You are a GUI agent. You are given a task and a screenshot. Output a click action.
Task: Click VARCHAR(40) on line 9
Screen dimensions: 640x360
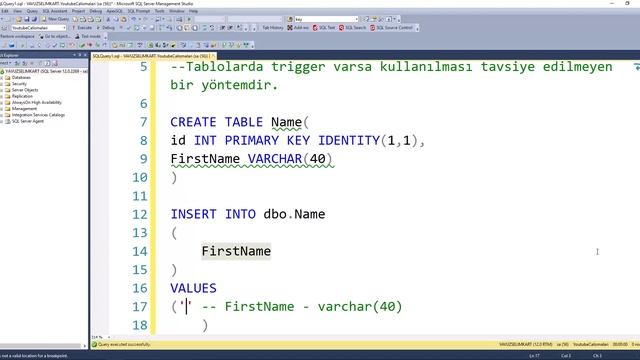click(290, 159)
